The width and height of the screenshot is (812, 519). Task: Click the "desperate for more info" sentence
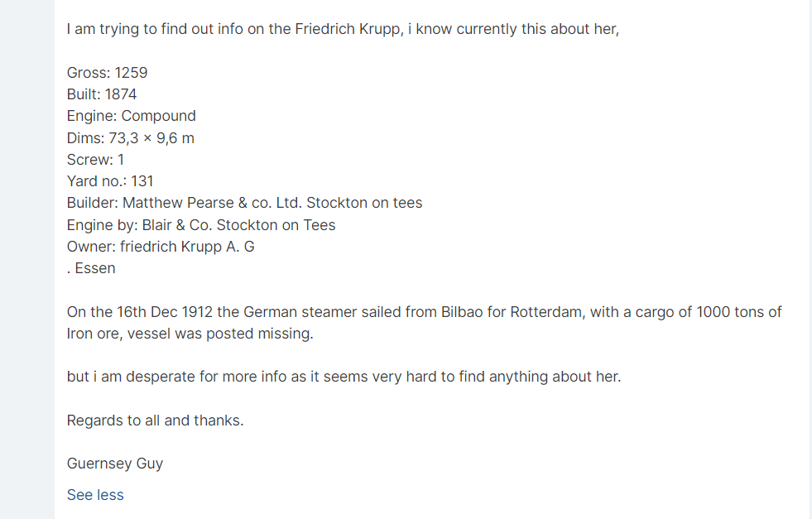click(344, 377)
